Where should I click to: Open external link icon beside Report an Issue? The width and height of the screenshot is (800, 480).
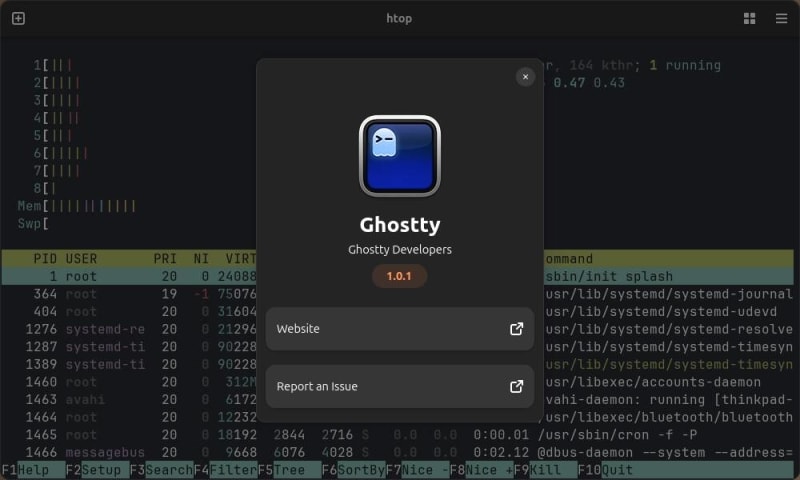pos(516,387)
